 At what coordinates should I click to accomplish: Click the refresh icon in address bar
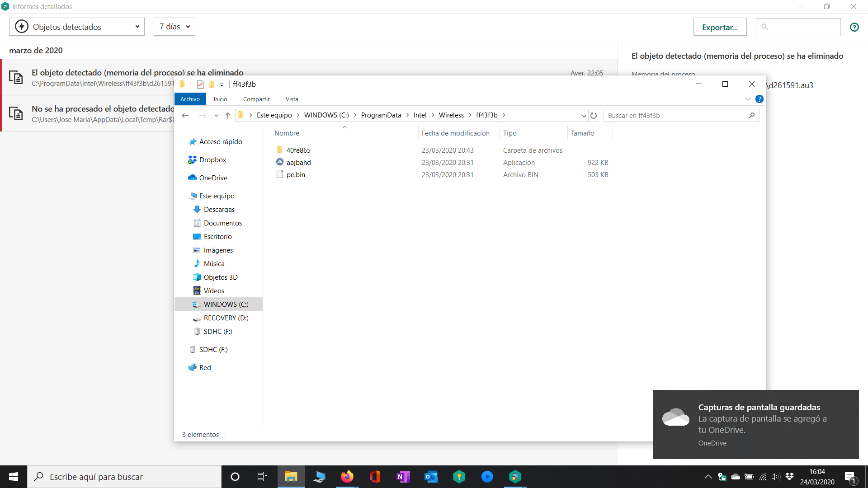tap(594, 116)
